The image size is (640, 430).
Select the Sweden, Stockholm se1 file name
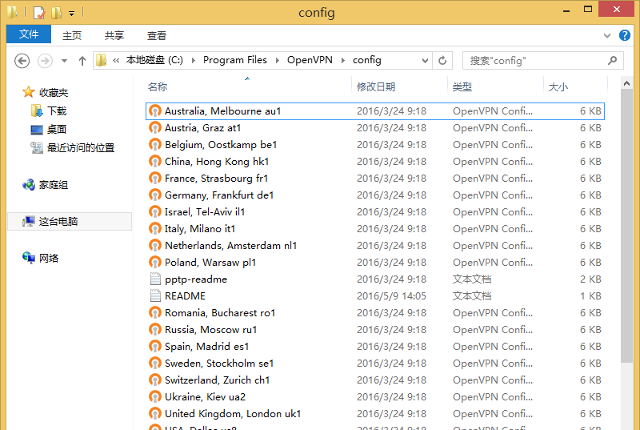(219, 363)
